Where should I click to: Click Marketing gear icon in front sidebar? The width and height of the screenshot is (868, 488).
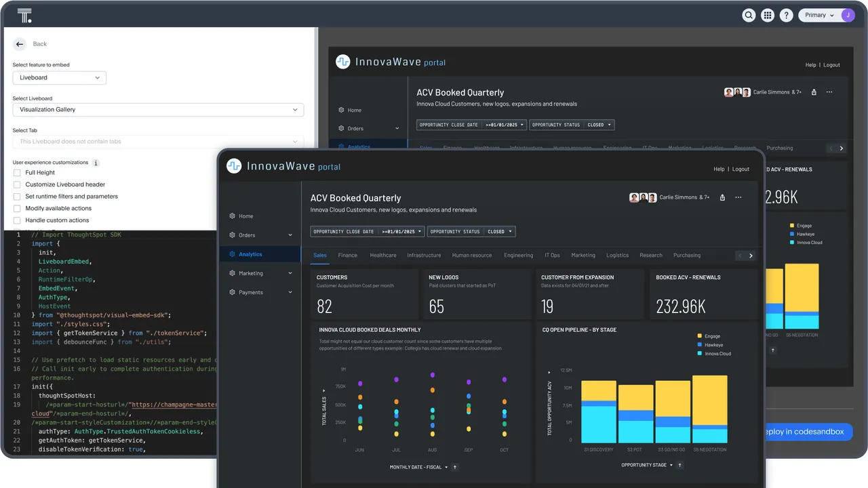click(x=232, y=273)
